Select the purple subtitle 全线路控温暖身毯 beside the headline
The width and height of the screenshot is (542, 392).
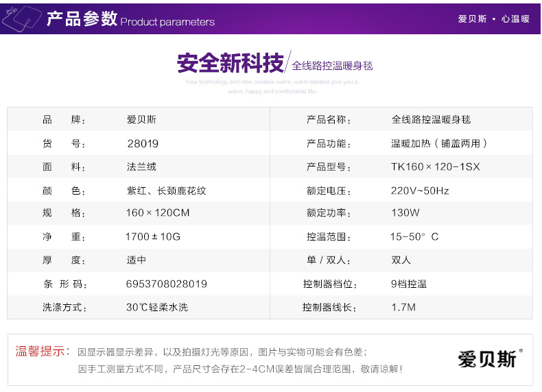point(332,66)
